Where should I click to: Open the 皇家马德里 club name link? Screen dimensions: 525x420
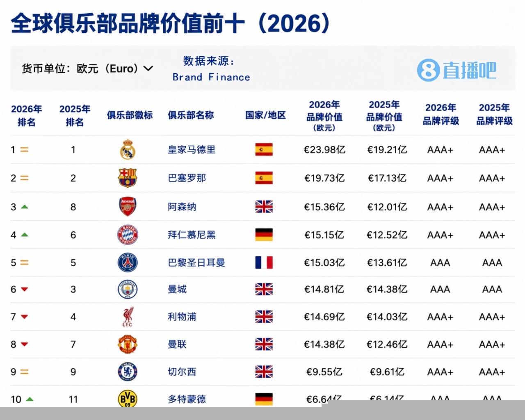pos(192,150)
